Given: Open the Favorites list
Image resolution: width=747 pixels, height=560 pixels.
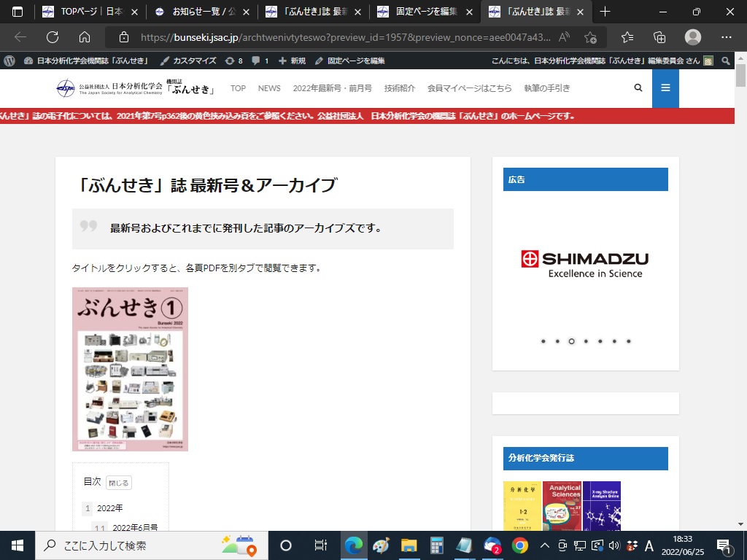Looking at the screenshot, I should pyautogui.click(x=627, y=37).
